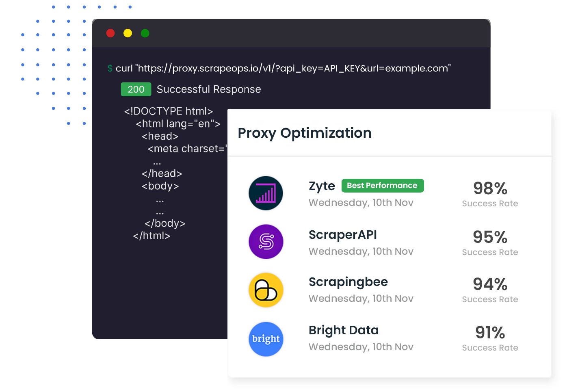Click the date under ScraperAPI
Image resolution: width=567 pixels, height=392 pixels.
click(361, 251)
